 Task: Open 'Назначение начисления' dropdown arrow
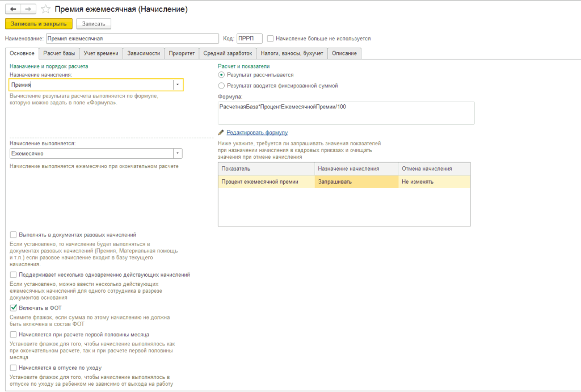pyautogui.click(x=178, y=85)
